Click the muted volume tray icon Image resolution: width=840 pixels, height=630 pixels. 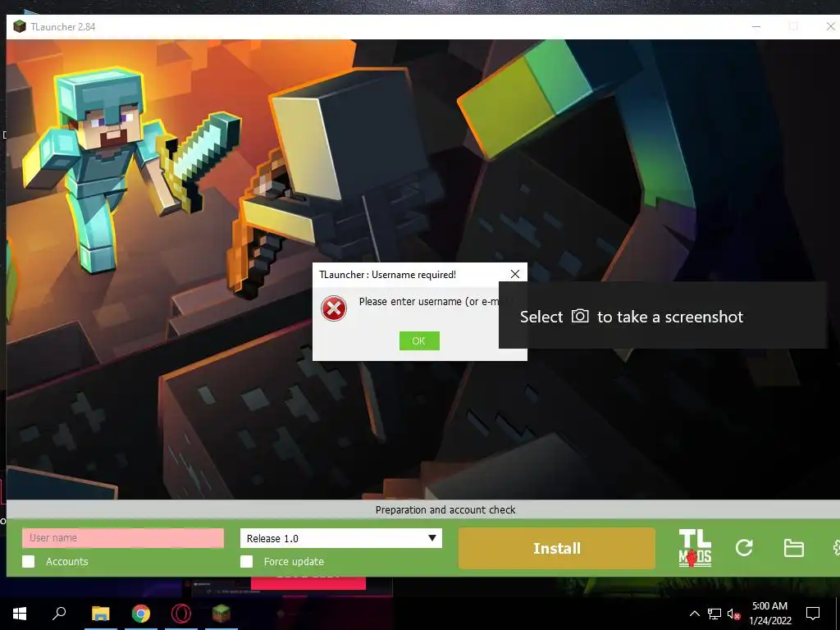[734, 614]
